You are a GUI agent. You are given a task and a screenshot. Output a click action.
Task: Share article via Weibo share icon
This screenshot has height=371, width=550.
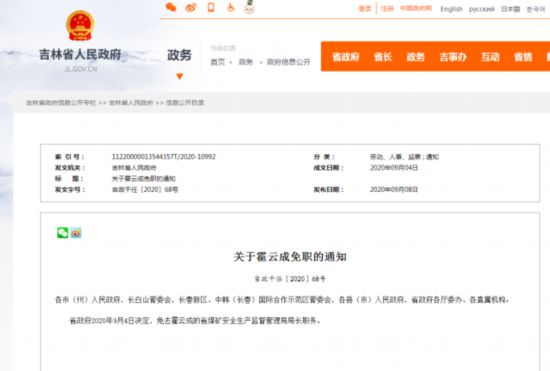pyautogui.click(x=76, y=233)
